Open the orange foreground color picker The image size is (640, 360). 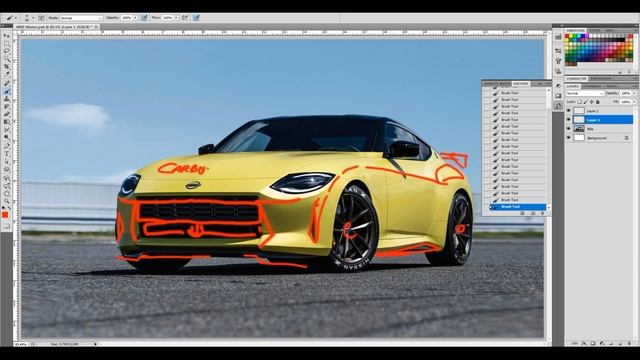pyautogui.click(x=5, y=215)
